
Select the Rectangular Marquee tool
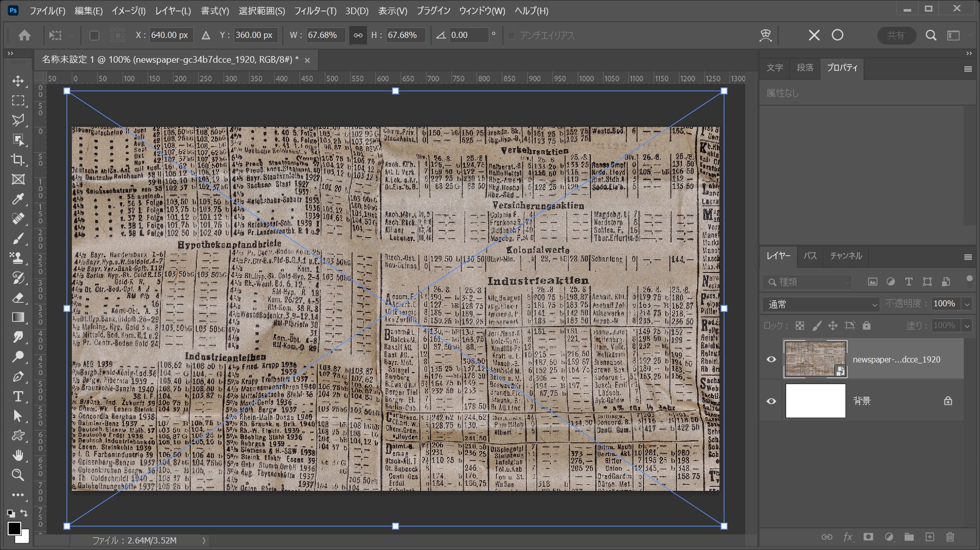click(18, 101)
